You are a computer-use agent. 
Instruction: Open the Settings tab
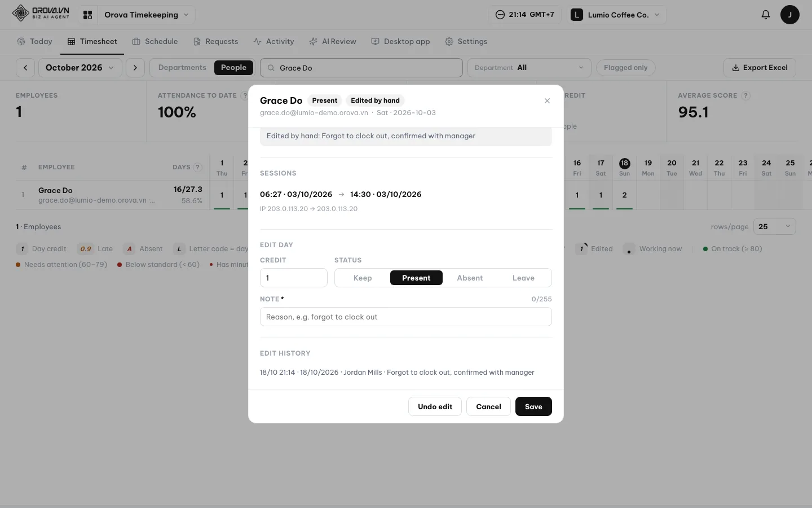pos(466,42)
